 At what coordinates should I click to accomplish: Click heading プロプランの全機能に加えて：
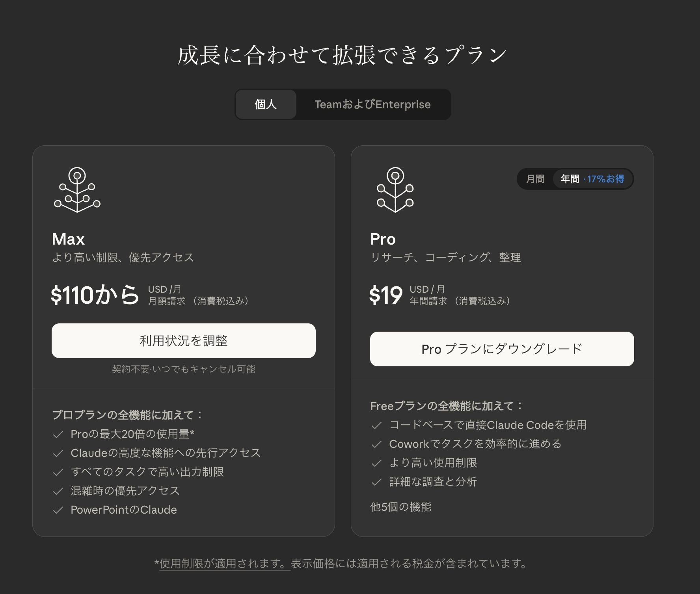pyautogui.click(x=128, y=415)
